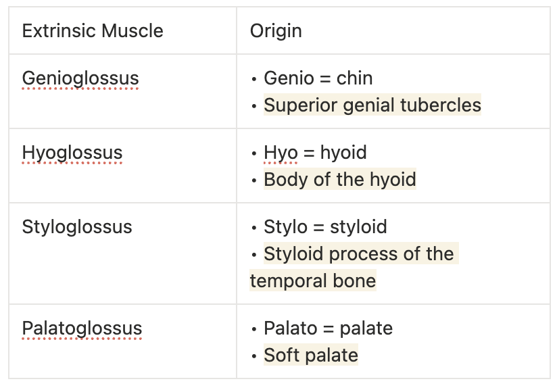The image size is (557, 392).
Task: Click the Extrinsic Muscle header cell
Action: point(93,31)
